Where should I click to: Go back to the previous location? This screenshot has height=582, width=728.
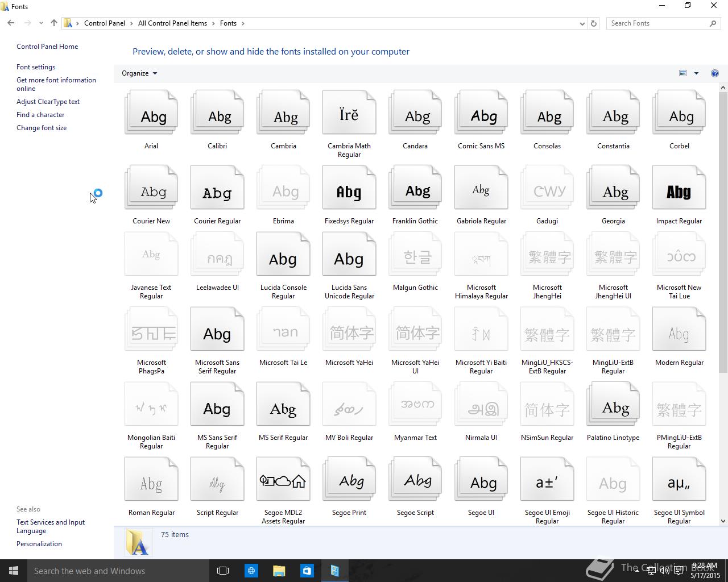coord(11,23)
